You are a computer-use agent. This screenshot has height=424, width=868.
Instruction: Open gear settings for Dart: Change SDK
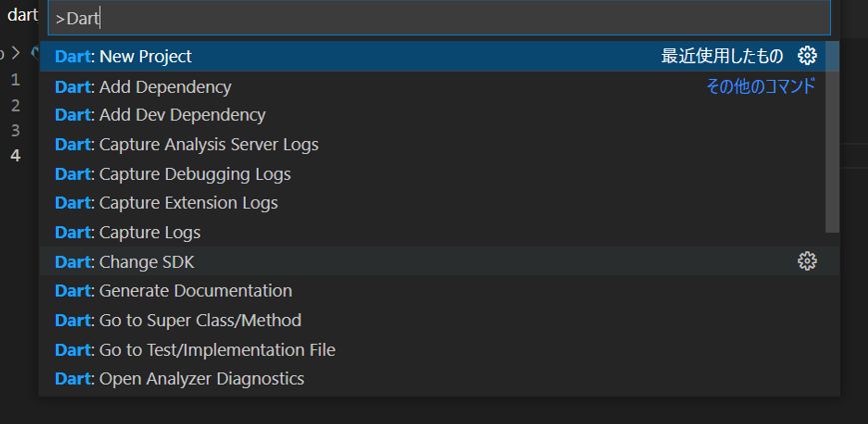click(x=806, y=261)
